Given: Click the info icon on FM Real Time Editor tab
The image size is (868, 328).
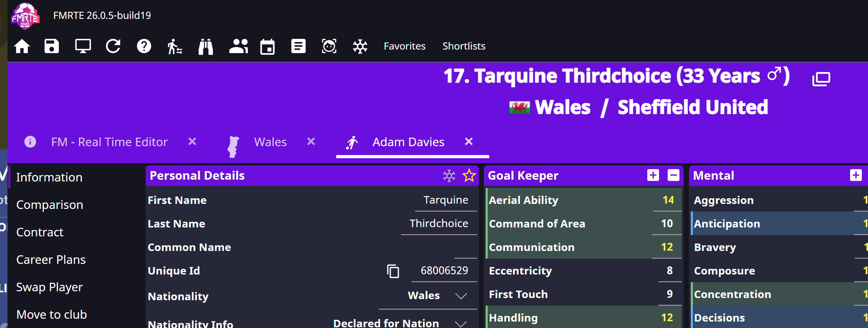Looking at the screenshot, I should click(x=30, y=142).
